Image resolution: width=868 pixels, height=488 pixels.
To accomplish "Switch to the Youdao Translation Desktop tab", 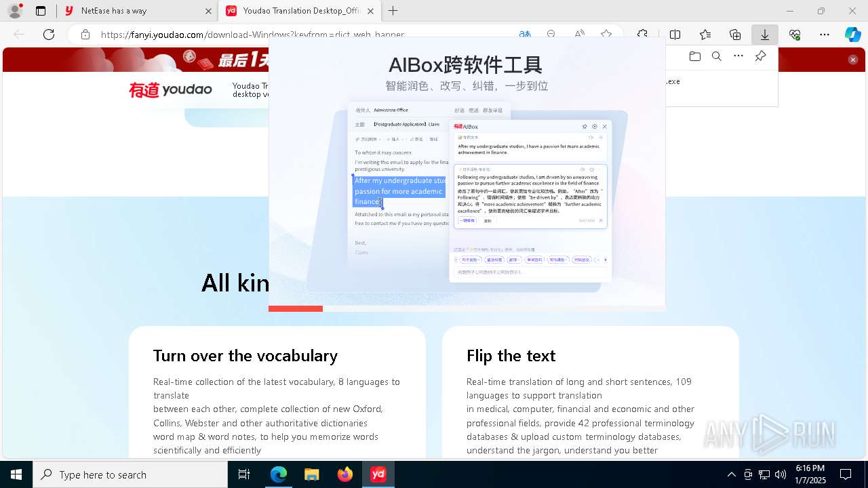I will [300, 11].
